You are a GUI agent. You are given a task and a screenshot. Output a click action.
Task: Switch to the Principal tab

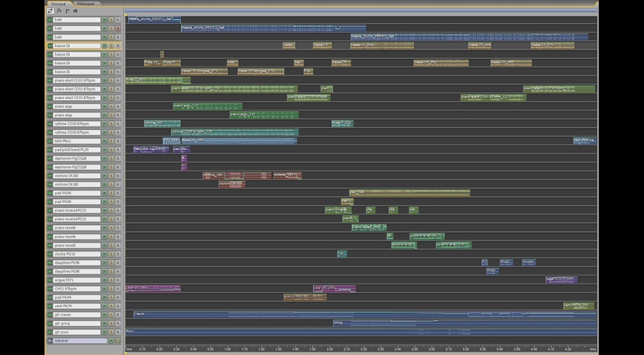pyautogui.click(x=59, y=3)
